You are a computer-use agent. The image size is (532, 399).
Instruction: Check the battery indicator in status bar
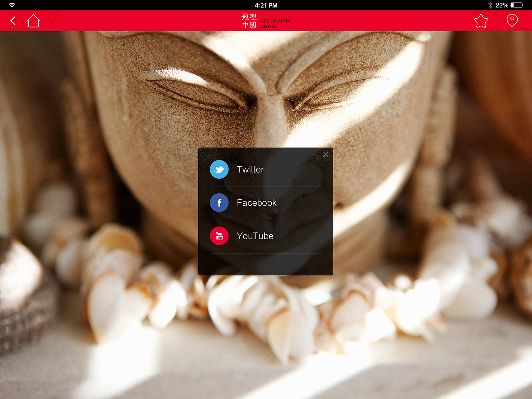click(x=517, y=5)
